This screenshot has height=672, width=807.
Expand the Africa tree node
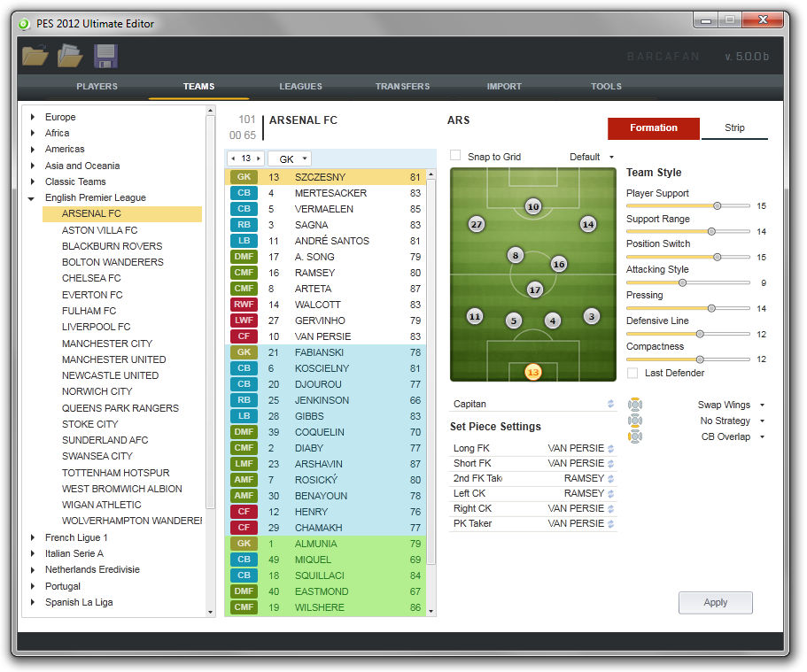33,133
